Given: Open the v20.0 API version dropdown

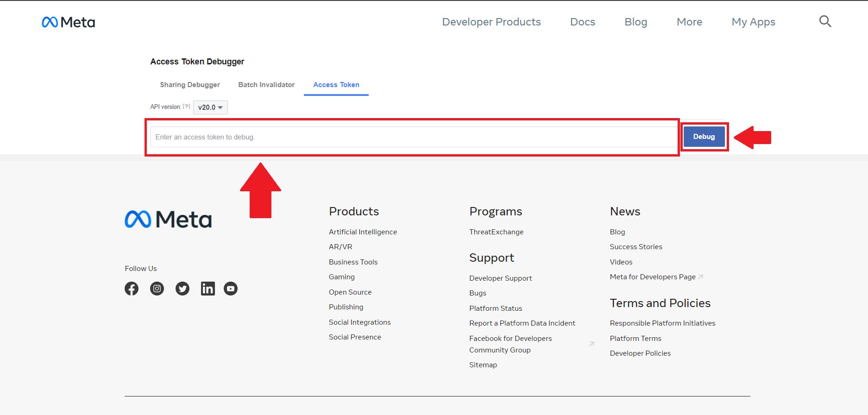Looking at the screenshot, I should click(210, 107).
